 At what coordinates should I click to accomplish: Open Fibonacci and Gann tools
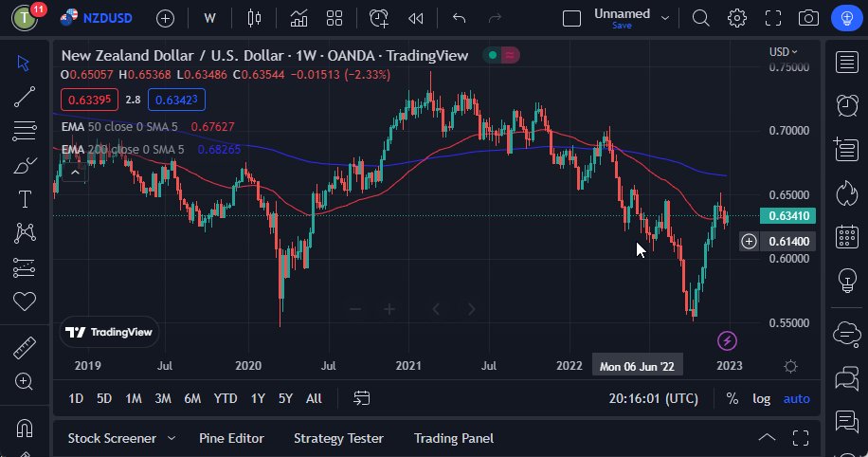click(x=25, y=131)
